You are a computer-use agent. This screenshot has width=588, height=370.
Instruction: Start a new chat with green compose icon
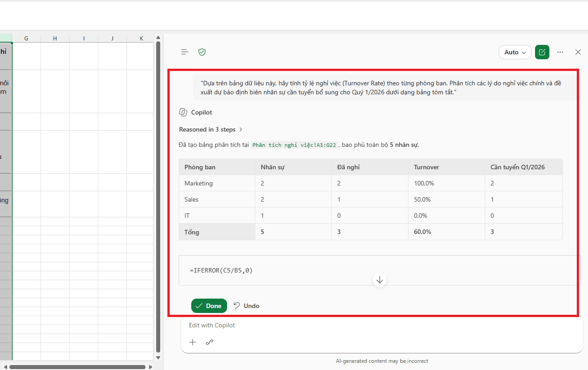pos(542,52)
